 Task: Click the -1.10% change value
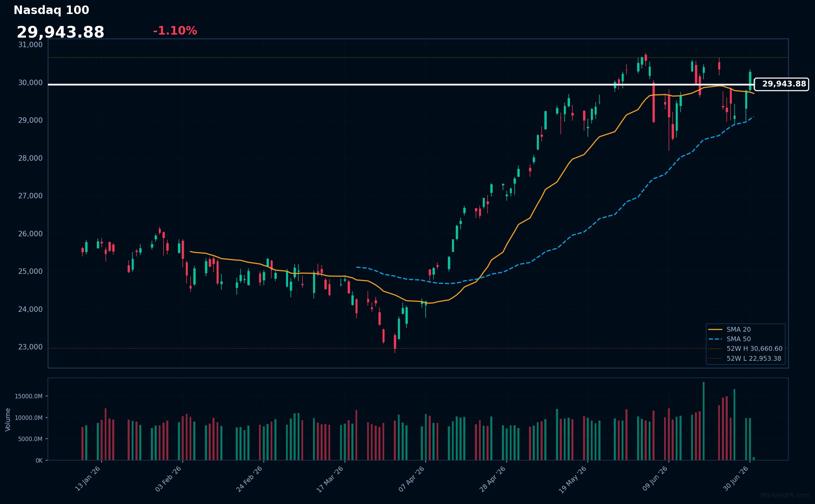click(x=175, y=31)
